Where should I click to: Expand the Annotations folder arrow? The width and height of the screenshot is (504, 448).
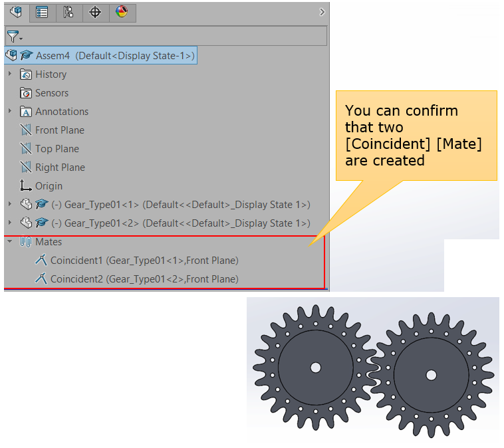tap(10, 111)
